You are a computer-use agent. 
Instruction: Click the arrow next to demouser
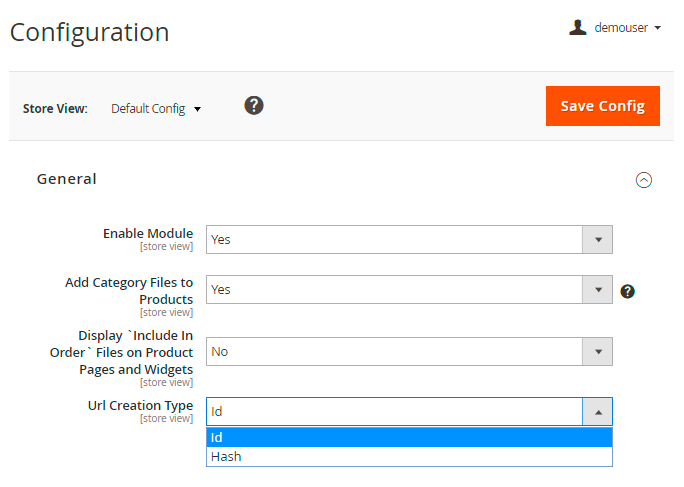tap(657, 28)
